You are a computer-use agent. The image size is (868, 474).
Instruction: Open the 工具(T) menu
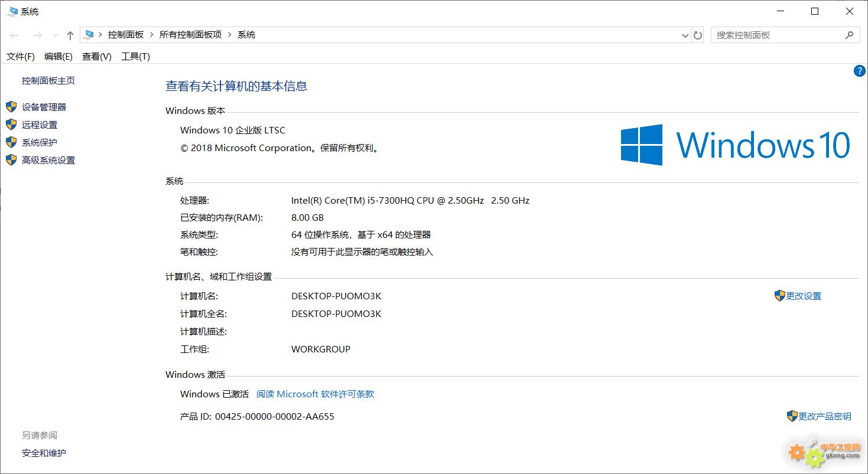point(135,57)
